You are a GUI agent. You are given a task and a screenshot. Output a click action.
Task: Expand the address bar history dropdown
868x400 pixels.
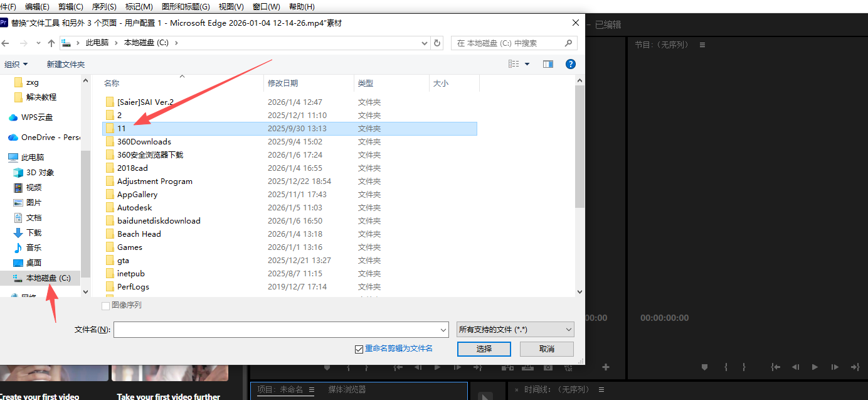pos(424,43)
